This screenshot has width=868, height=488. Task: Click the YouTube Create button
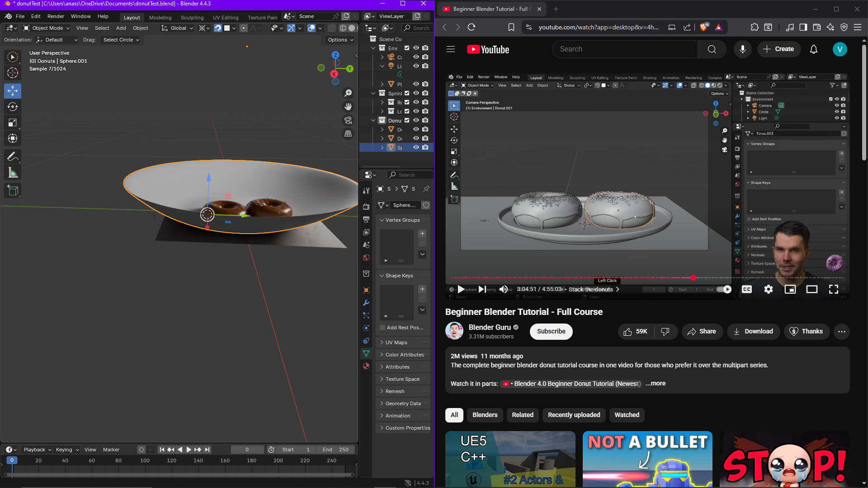pyautogui.click(x=779, y=49)
